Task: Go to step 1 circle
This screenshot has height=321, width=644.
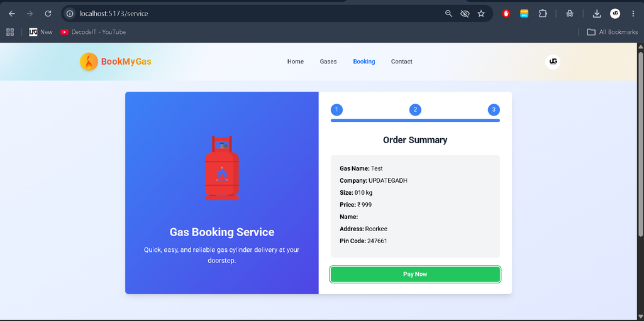Action: pyautogui.click(x=336, y=109)
